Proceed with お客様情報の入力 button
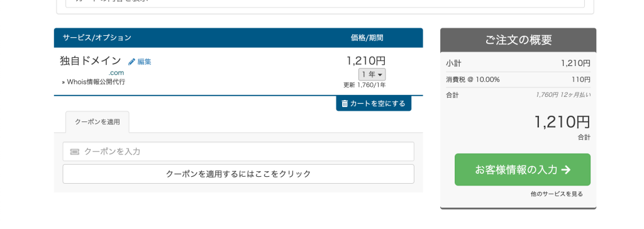Viewport: 644px width, 229px height. [x=523, y=170]
